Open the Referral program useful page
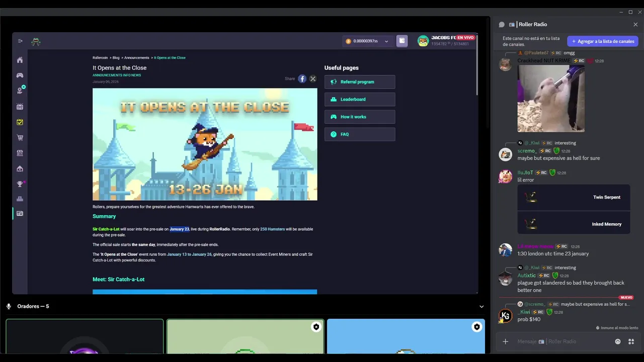This screenshot has height=362, width=644. (360, 82)
